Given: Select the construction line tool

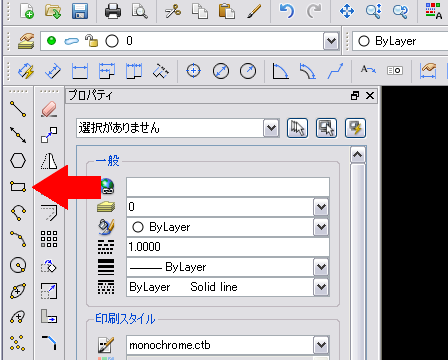Looking at the screenshot, I should click(18, 135).
